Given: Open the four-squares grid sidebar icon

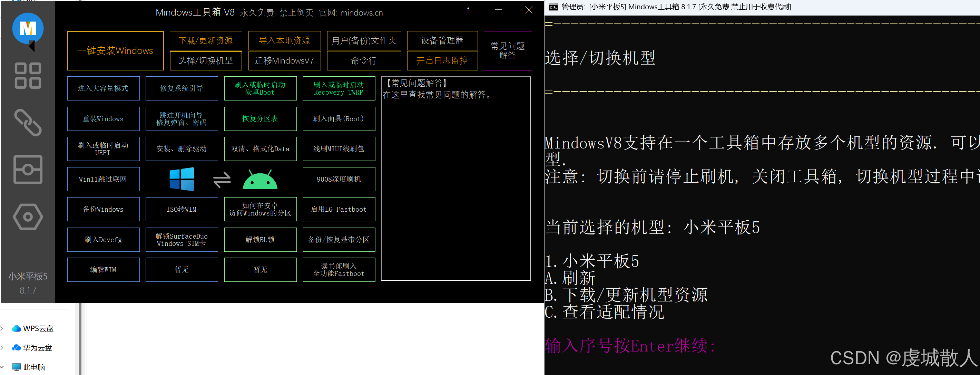Looking at the screenshot, I should tap(28, 75).
